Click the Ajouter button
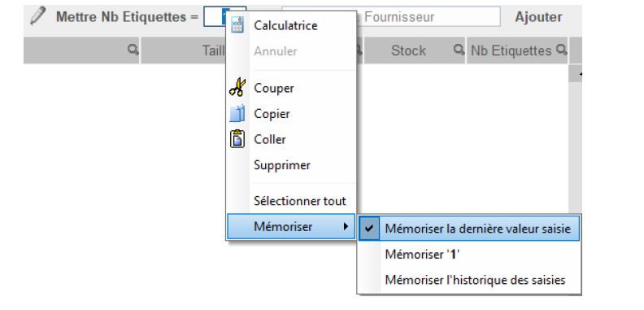Viewport: 644px width, 310px height. pos(538,17)
